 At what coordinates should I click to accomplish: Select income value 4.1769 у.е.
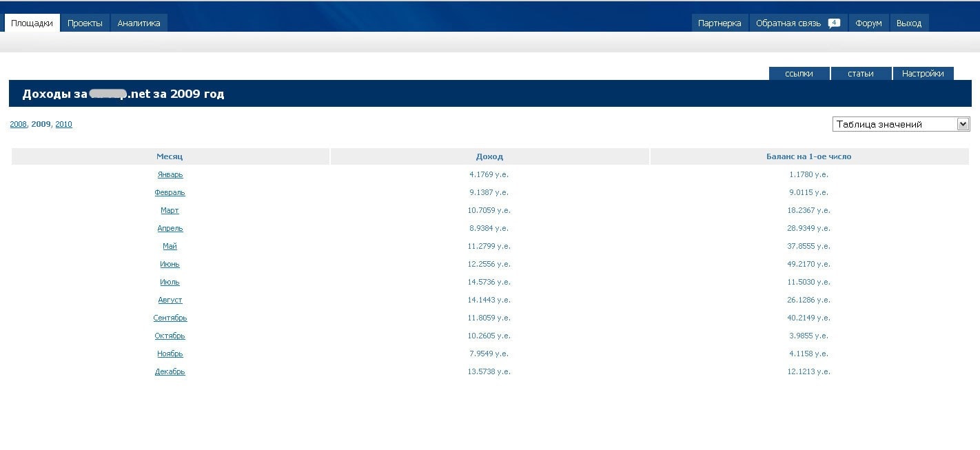tap(489, 174)
